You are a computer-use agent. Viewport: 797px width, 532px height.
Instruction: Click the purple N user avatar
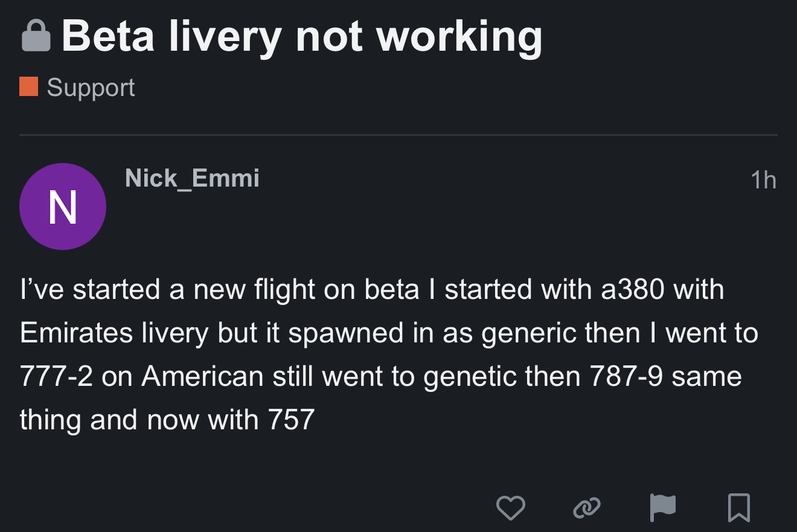pos(63,207)
